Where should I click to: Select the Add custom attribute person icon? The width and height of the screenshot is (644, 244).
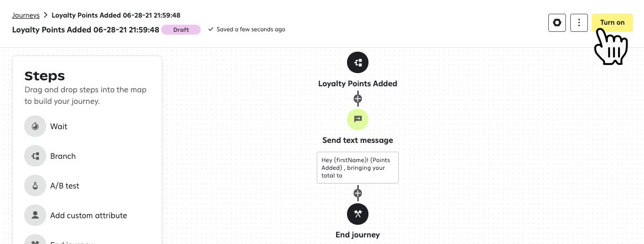coord(35,215)
